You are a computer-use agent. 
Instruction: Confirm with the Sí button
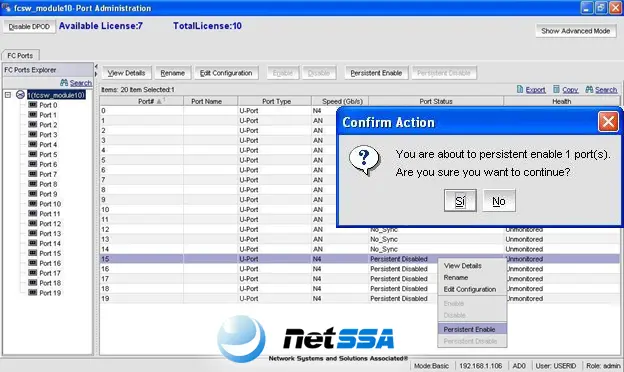click(x=460, y=201)
